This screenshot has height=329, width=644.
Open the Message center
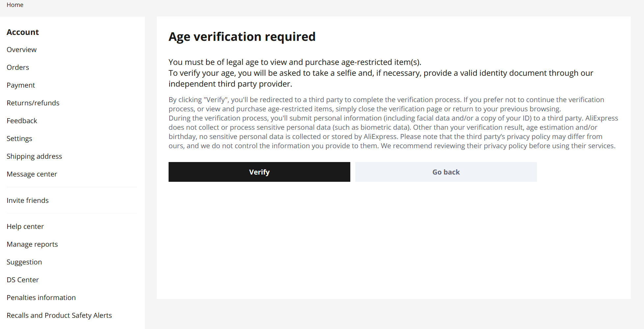[32, 174]
